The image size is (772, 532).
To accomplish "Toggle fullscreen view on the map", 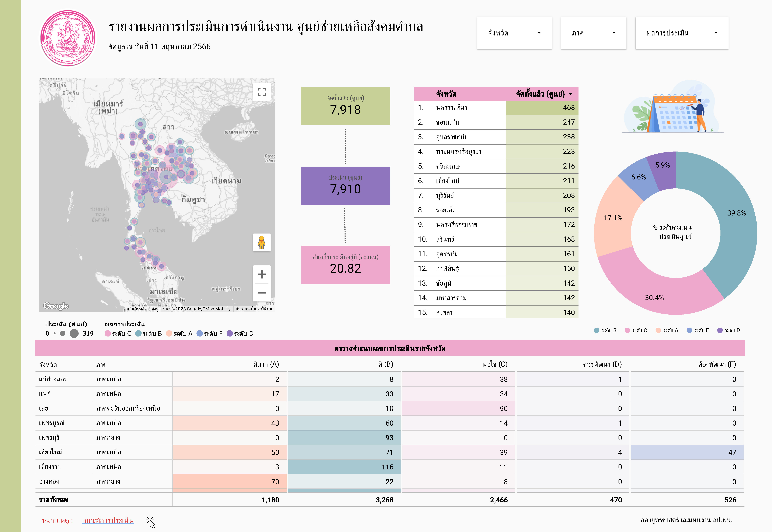I will (261, 92).
